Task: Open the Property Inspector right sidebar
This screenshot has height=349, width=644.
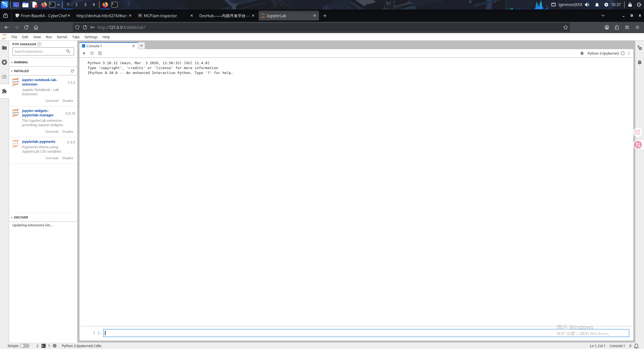Action: (640, 48)
